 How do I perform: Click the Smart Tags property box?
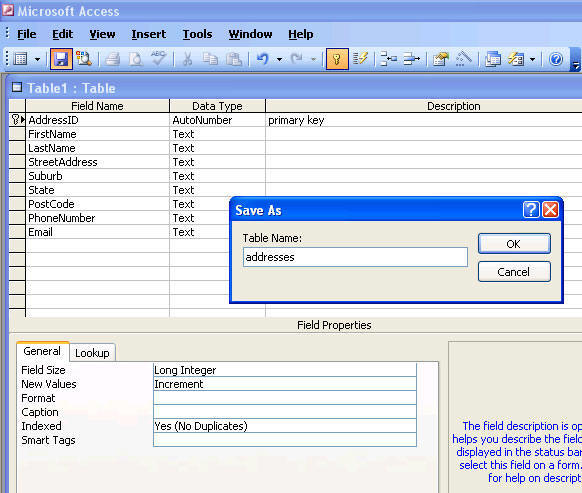(285, 440)
